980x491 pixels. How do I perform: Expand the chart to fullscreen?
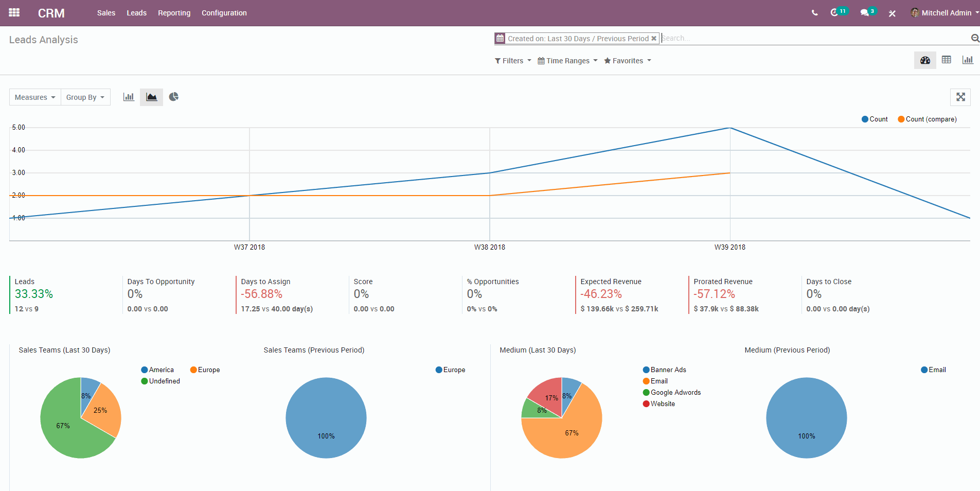[960, 97]
